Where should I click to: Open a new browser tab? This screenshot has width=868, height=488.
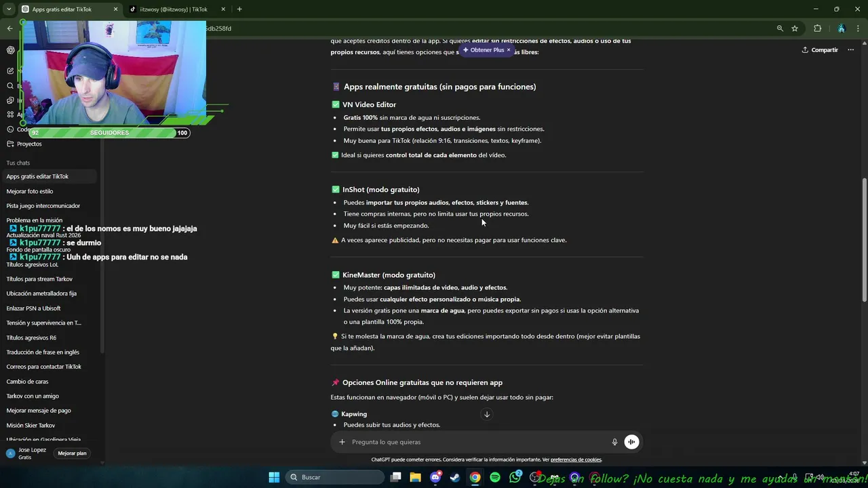(239, 9)
